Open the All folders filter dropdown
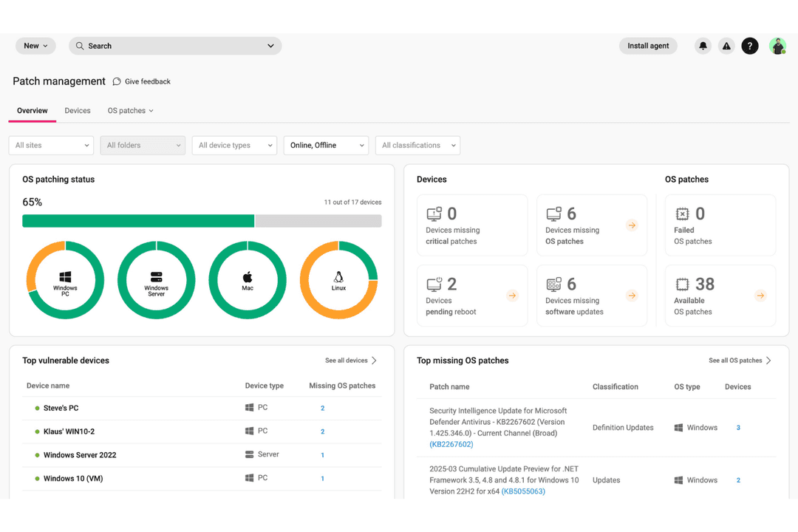798x532 pixels. click(x=143, y=145)
